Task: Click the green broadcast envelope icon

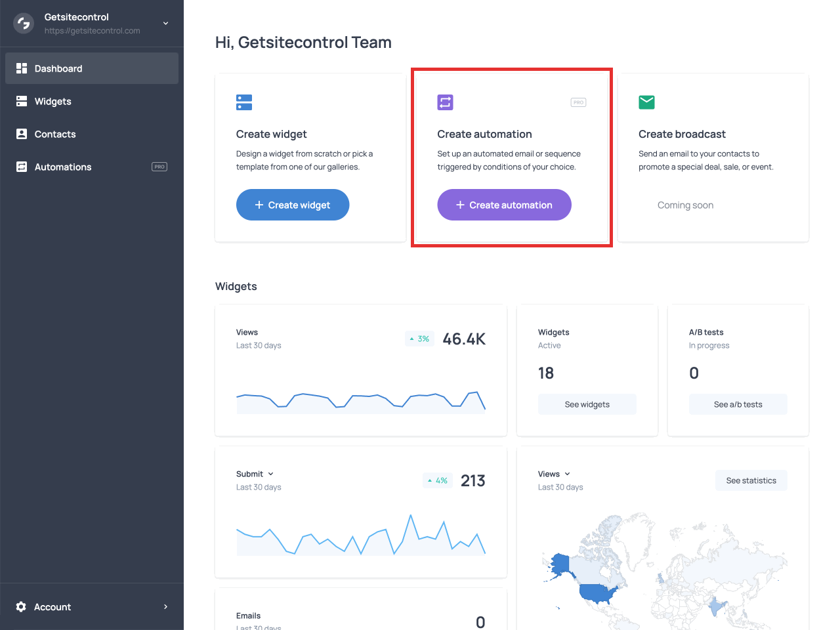Action: pos(646,102)
